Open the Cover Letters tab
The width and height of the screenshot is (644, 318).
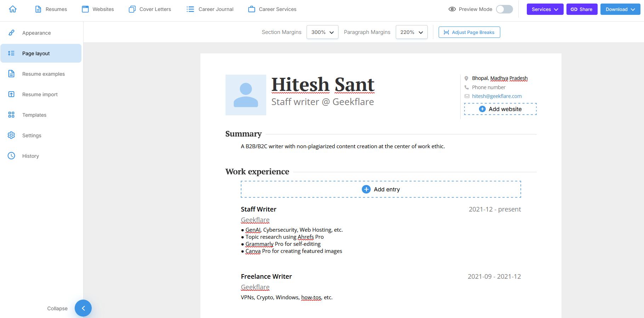150,9
